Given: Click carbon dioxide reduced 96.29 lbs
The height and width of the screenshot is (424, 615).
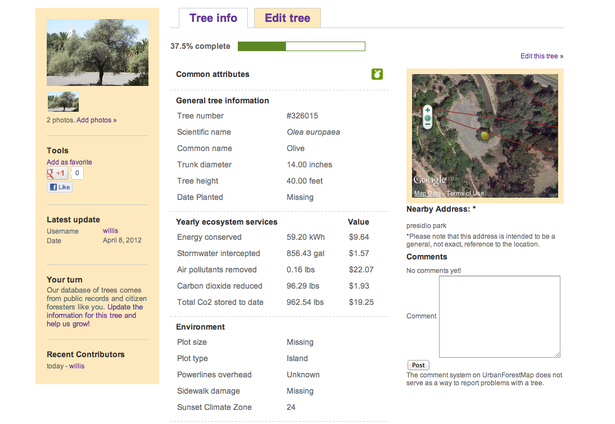Looking at the screenshot, I should pos(302,286).
